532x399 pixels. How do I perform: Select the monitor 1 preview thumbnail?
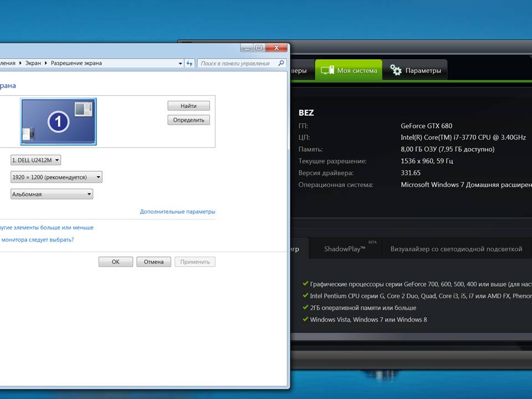(x=58, y=121)
